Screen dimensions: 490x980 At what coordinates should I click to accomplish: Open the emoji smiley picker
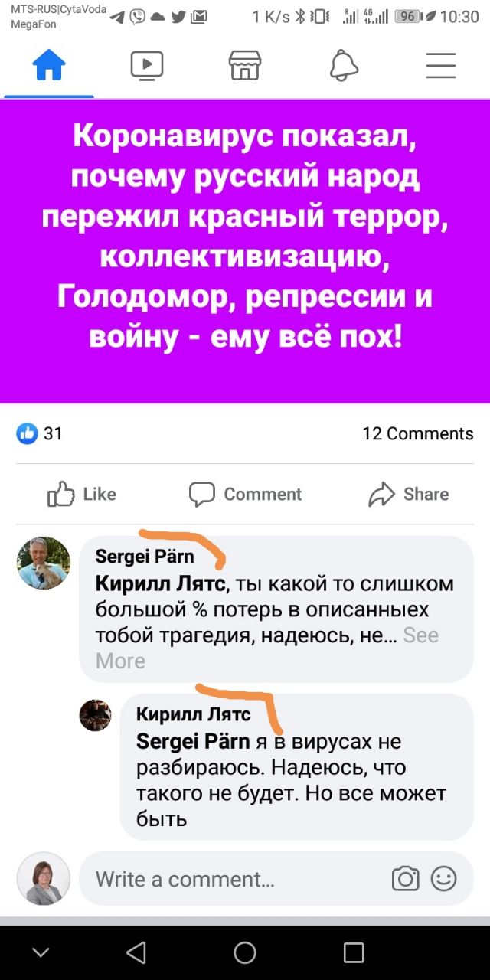tap(444, 878)
